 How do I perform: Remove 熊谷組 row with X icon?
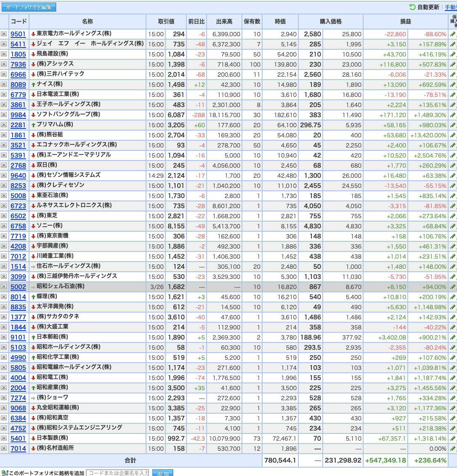pos(4,135)
